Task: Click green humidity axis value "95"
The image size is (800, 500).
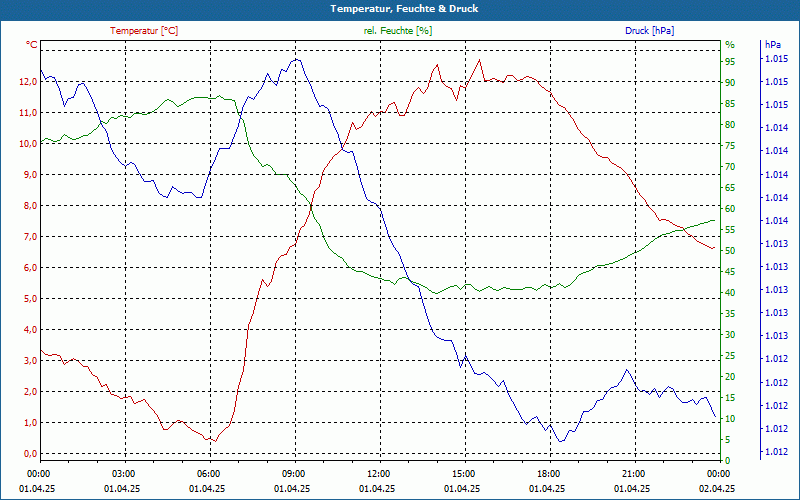Action: [730, 62]
